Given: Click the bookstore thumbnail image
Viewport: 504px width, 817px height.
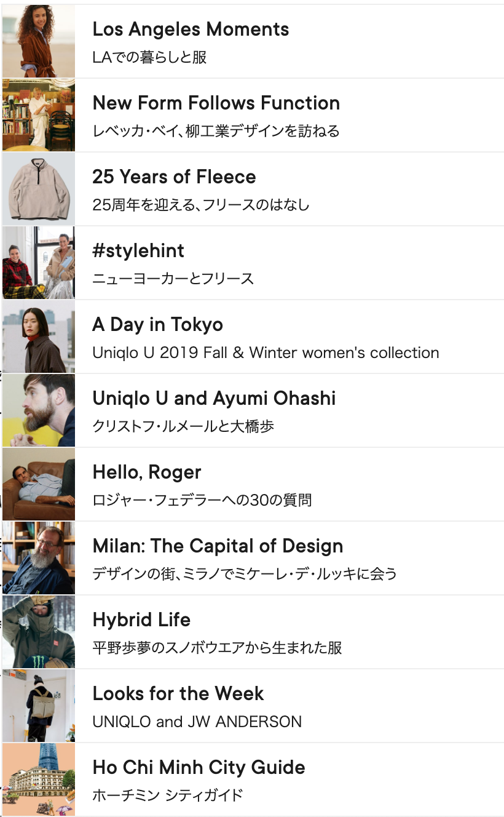Looking at the screenshot, I should (38, 115).
